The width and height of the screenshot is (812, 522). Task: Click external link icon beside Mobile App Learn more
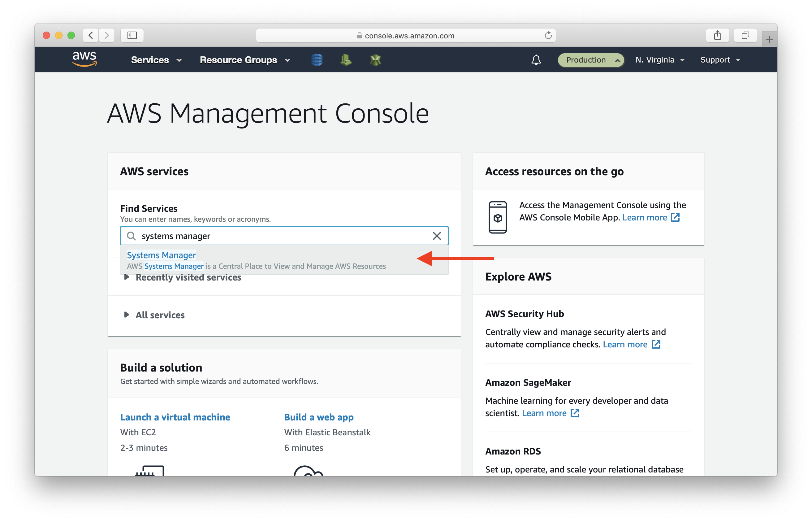click(x=675, y=217)
